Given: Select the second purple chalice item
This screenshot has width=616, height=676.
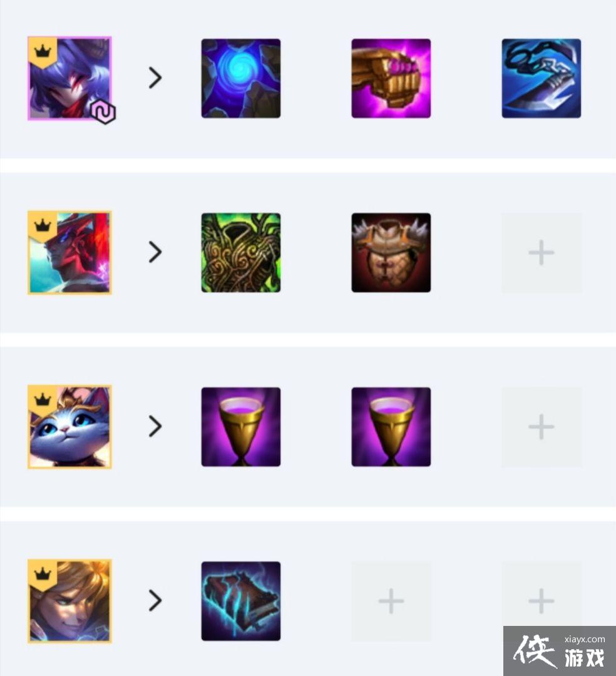Looking at the screenshot, I should [x=391, y=427].
